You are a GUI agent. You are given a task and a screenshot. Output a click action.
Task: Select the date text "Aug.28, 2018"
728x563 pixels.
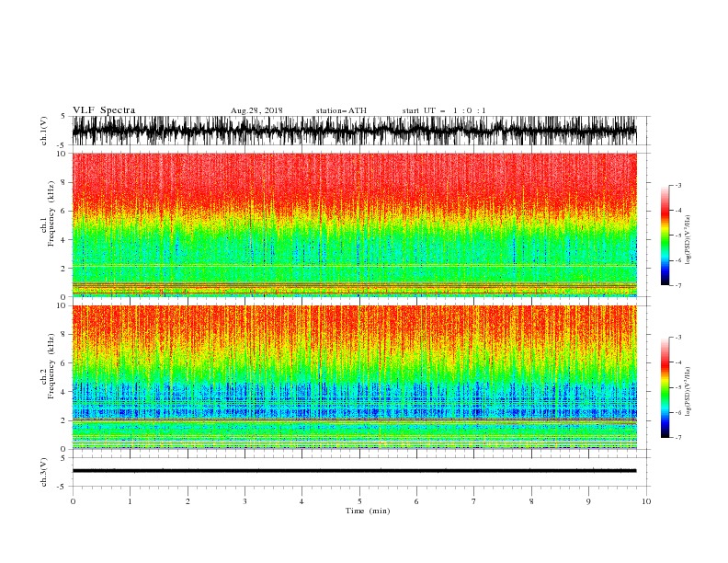[256, 110]
